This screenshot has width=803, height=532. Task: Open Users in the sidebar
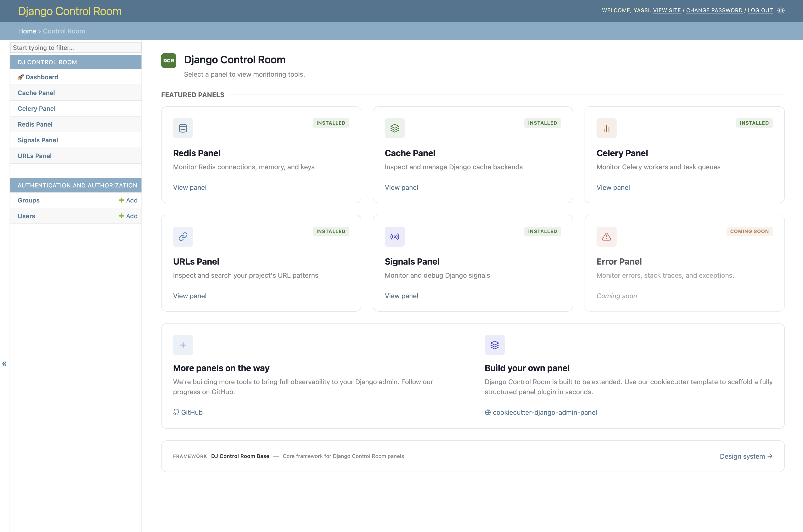(27, 216)
